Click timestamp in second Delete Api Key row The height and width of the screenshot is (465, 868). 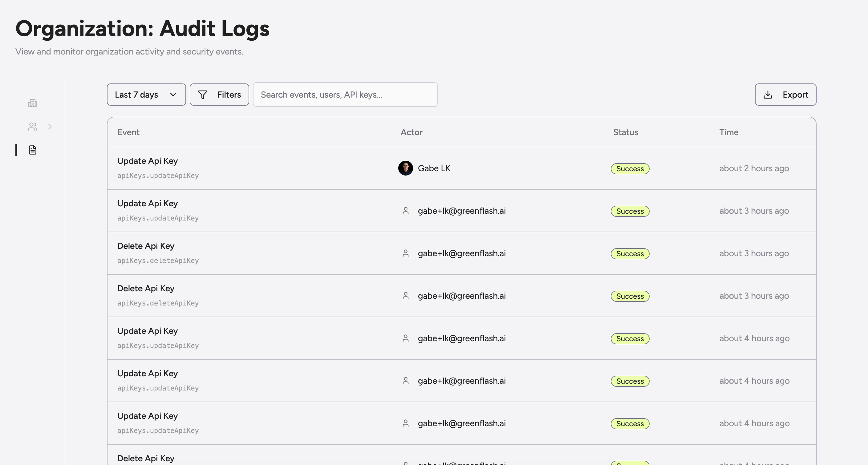click(x=754, y=296)
